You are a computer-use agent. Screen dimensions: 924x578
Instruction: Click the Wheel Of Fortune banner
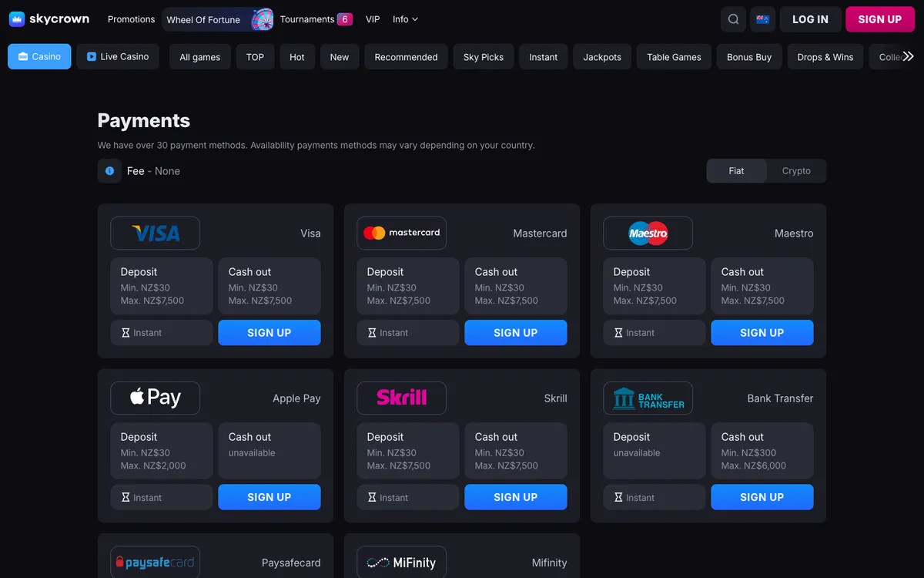219,19
